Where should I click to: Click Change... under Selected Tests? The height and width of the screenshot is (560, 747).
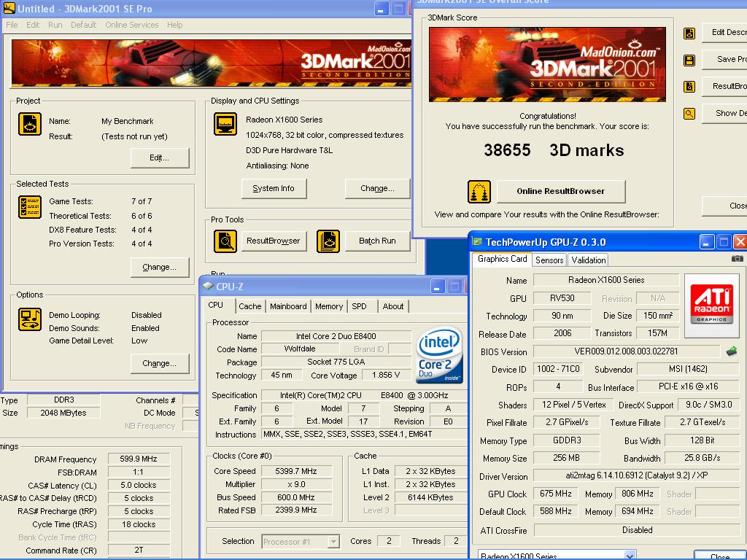pos(160,267)
